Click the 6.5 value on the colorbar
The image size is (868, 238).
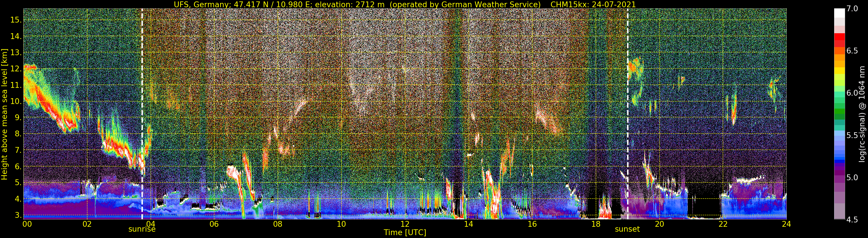click(x=852, y=51)
